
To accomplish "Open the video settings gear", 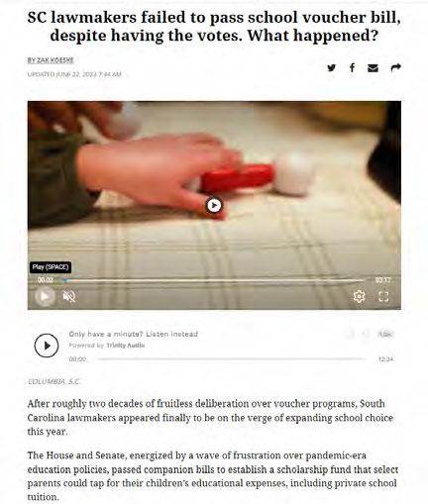I will 359,296.
